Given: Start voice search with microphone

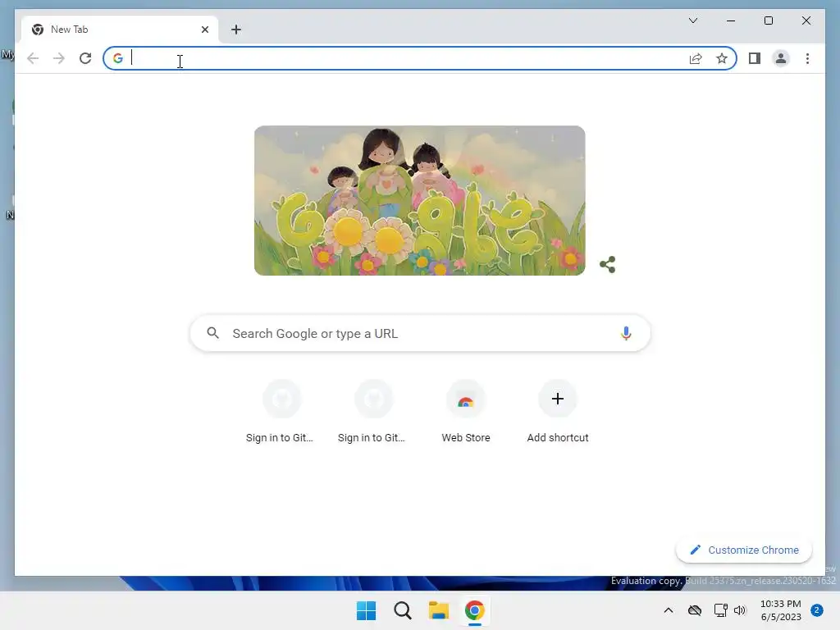Looking at the screenshot, I should click(x=626, y=333).
